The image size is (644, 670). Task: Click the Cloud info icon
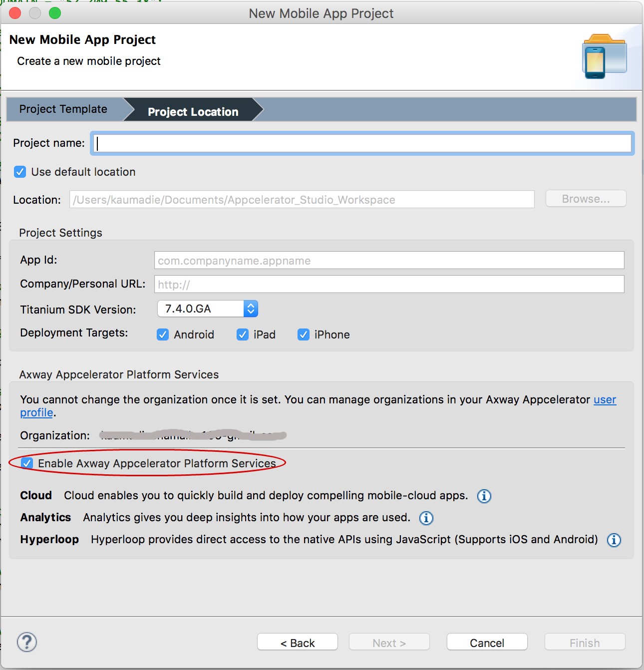coord(484,496)
